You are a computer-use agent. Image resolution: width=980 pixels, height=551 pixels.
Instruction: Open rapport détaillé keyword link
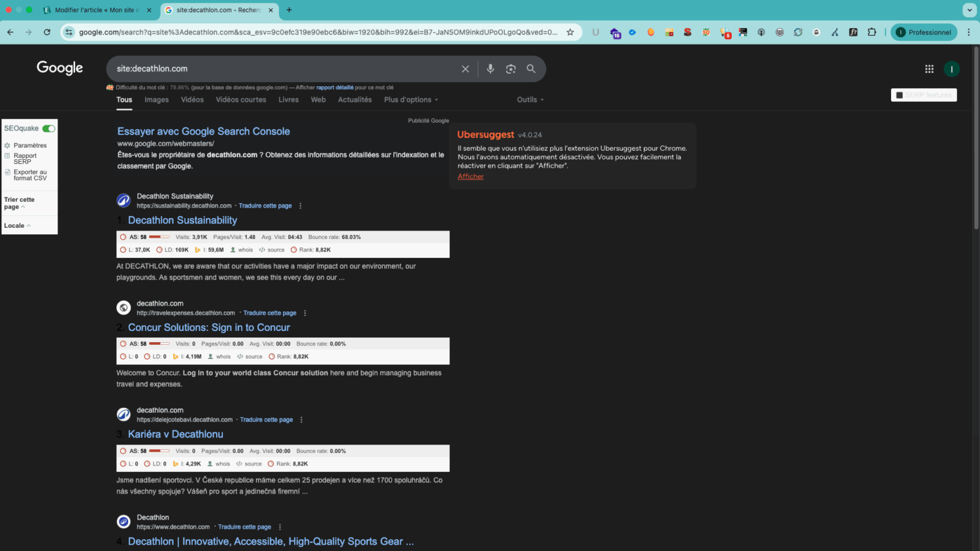(x=335, y=87)
